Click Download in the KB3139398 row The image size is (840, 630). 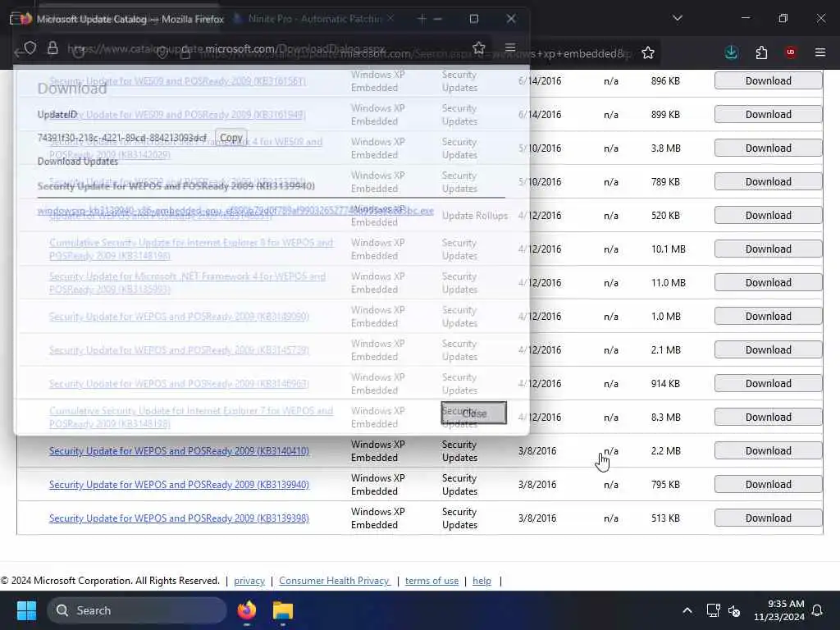pyautogui.click(x=768, y=518)
